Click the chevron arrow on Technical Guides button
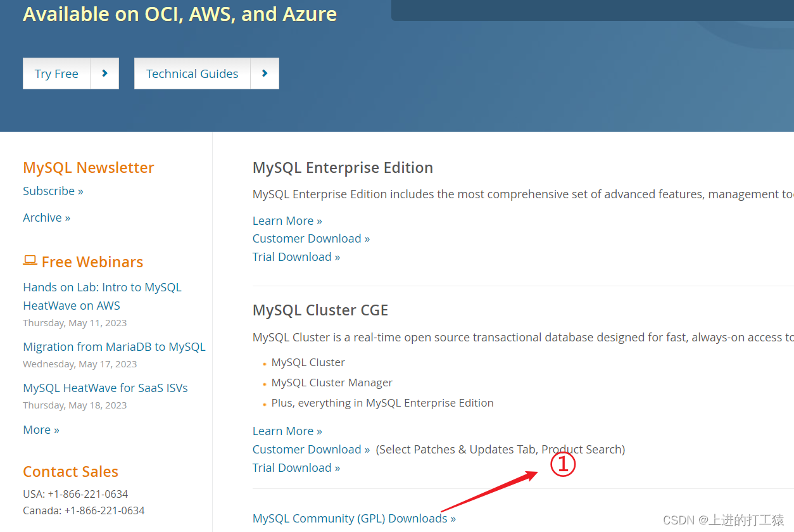The height and width of the screenshot is (532, 794). 265,73
